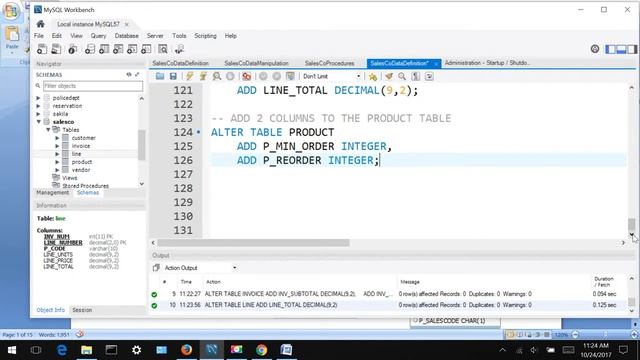Toggle the right sidebar panel visibility

pyautogui.click(x=632, y=49)
